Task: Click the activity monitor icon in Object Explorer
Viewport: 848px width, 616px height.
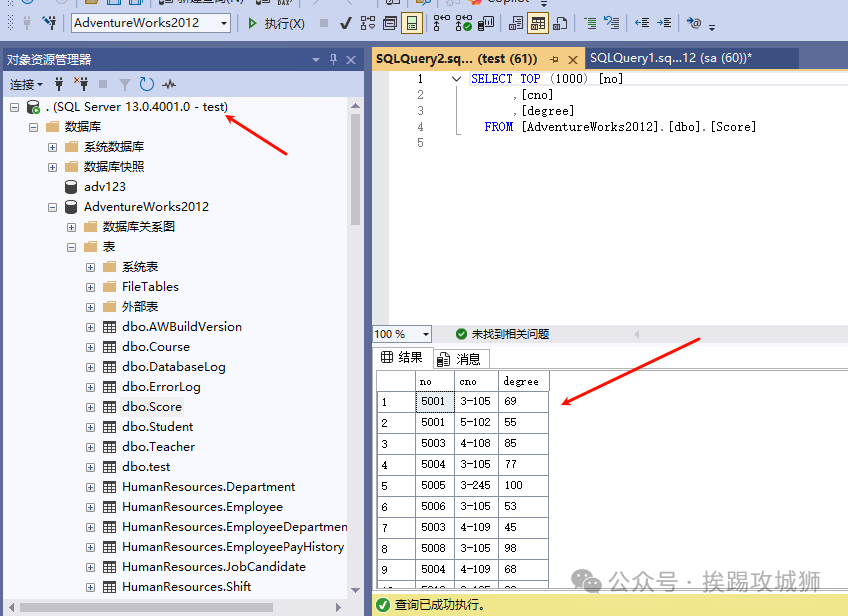Action: [x=170, y=85]
